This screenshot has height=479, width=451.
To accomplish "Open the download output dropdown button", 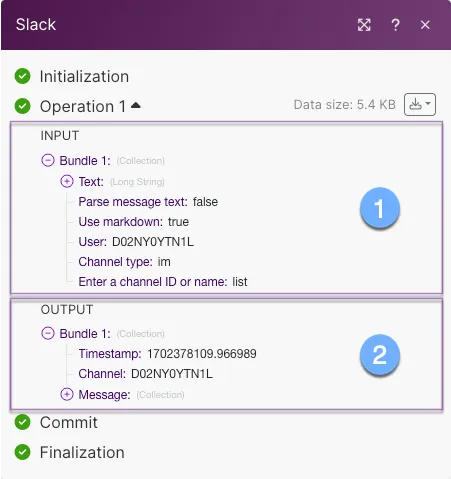I will pyautogui.click(x=420, y=104).
